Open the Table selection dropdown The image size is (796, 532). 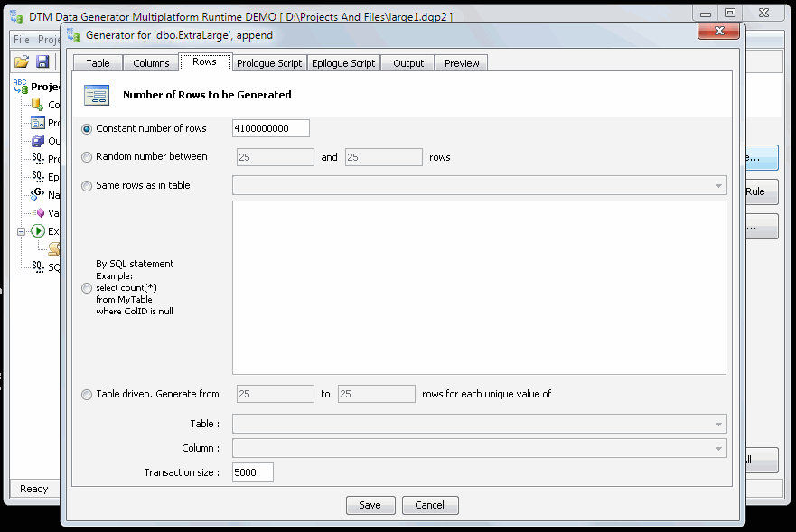pyautogui.click(x=720, y=423)
